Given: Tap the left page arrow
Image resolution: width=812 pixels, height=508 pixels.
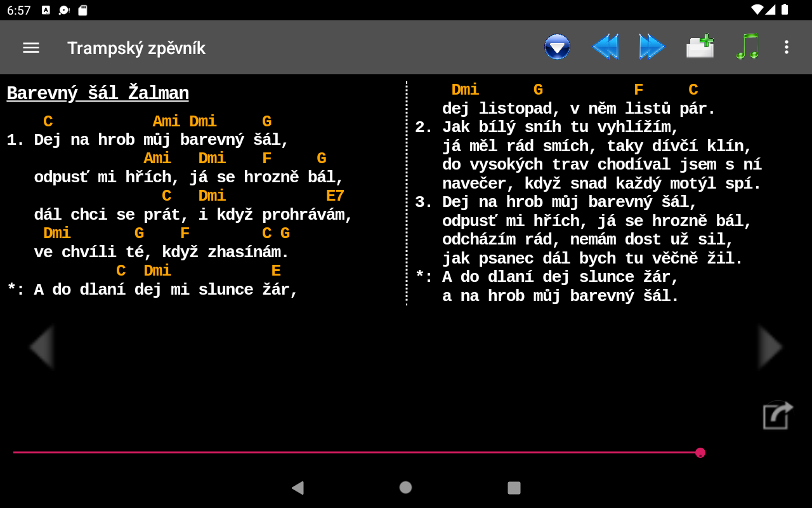Looking at the screenshot, I should pyautogui.click(x=41, y=347).
